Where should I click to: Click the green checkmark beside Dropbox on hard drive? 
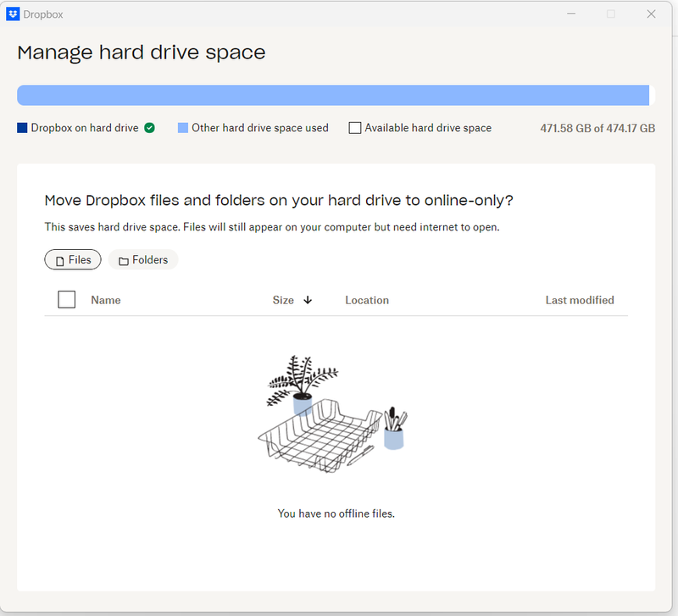[x=149, y=128]
